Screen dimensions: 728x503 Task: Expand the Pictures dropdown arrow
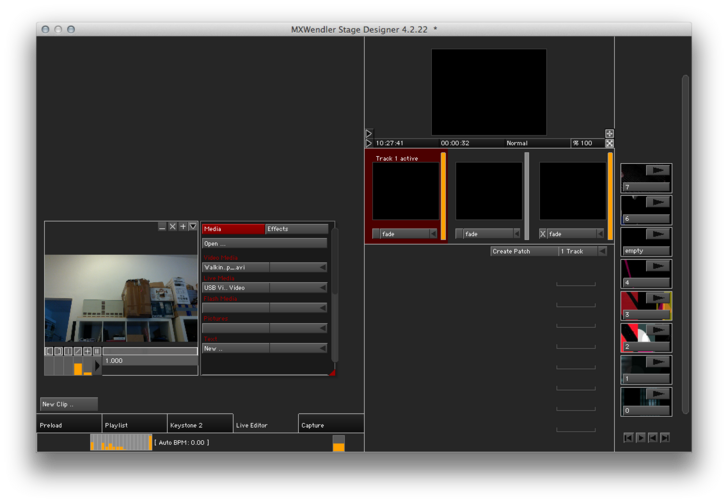click(323, 328)
